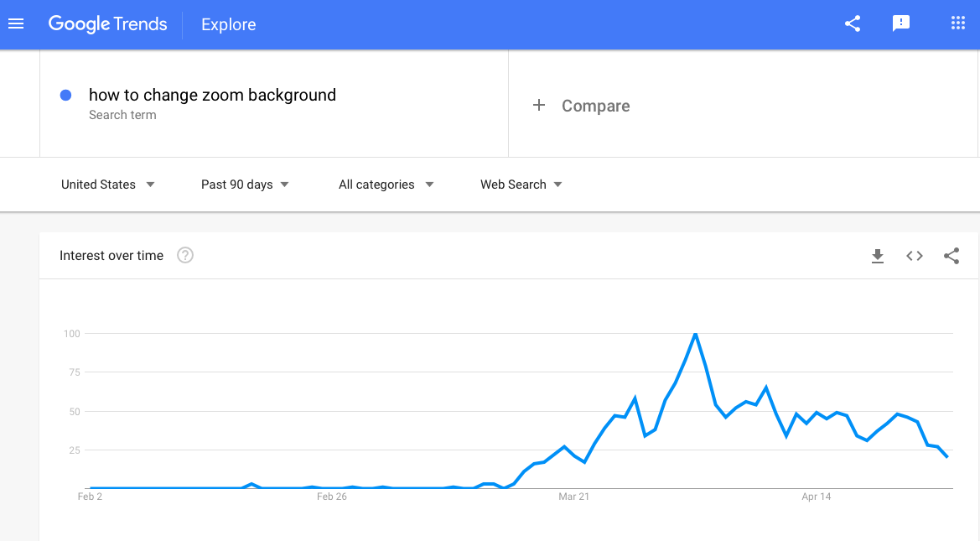
Task: Click the share icon in header
Action: [x=853, y=23]
